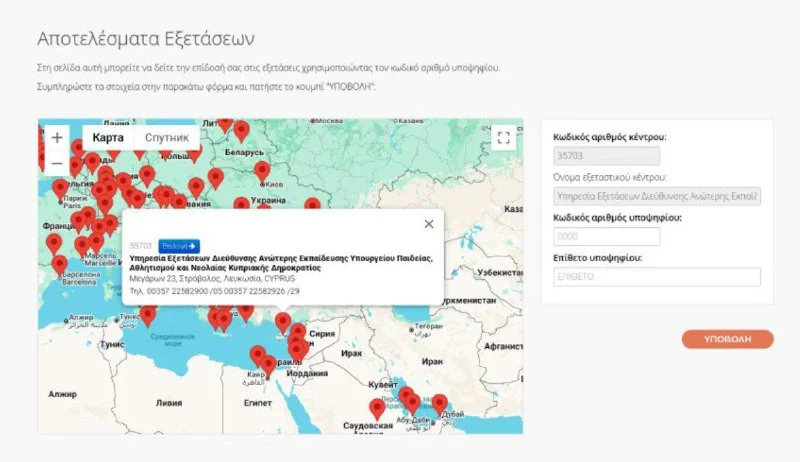Screen dimensions: 800x462
Task: Click the map pin near Barcelona
Action: [x=59, y=264]
